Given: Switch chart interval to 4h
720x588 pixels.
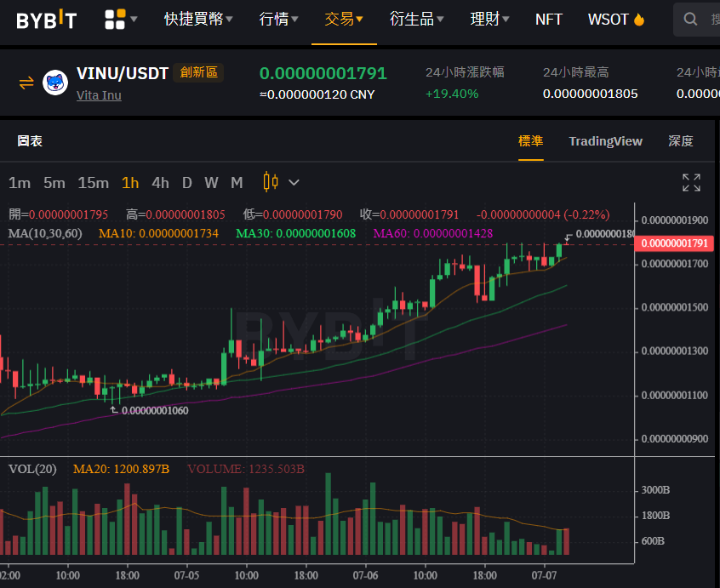Looking at the screenshot, I should click(x=160, y=183).
